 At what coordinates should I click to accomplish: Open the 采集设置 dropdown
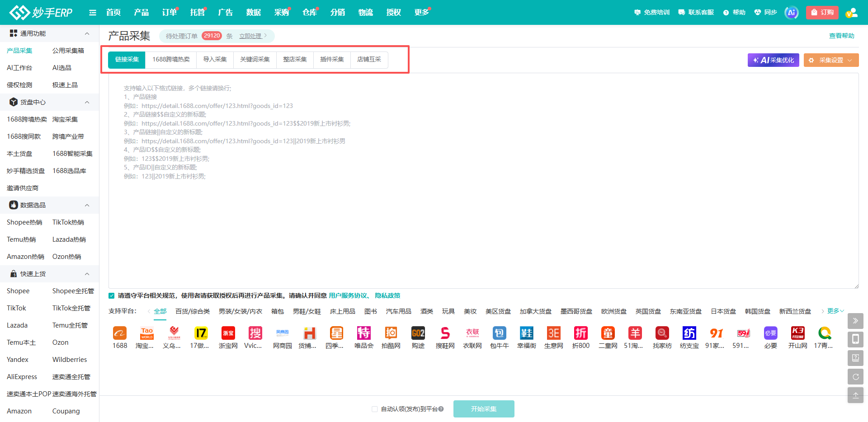coord(831,60)
